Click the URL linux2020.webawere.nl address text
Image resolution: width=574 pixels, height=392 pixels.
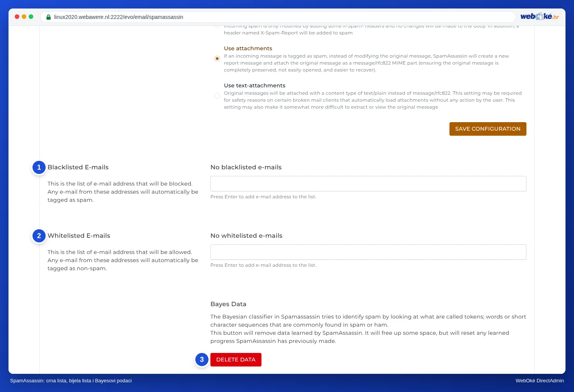click(x=119, y=17)
